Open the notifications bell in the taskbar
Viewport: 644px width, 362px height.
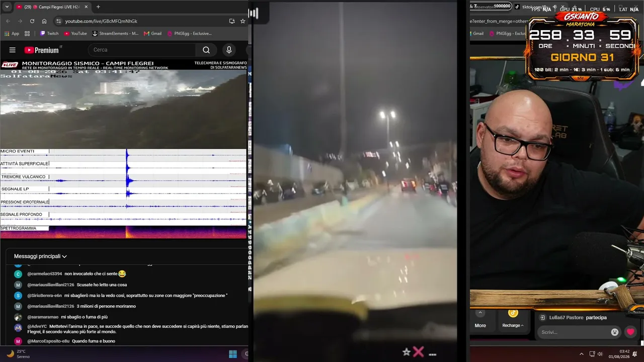click(635, 354)
